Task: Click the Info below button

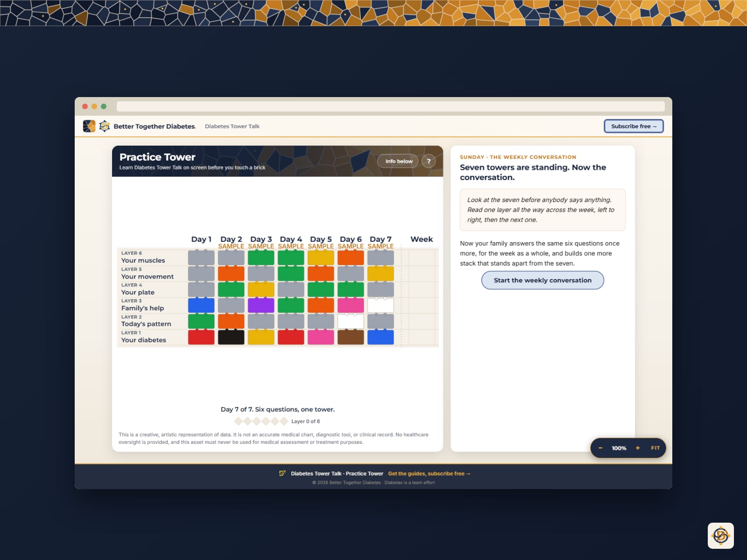Action: (399, 161)
